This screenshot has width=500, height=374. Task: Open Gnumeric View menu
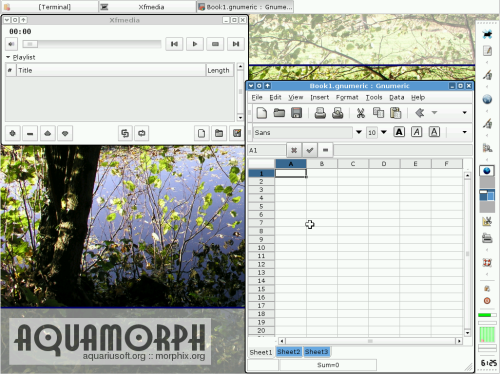click(296, 97)
